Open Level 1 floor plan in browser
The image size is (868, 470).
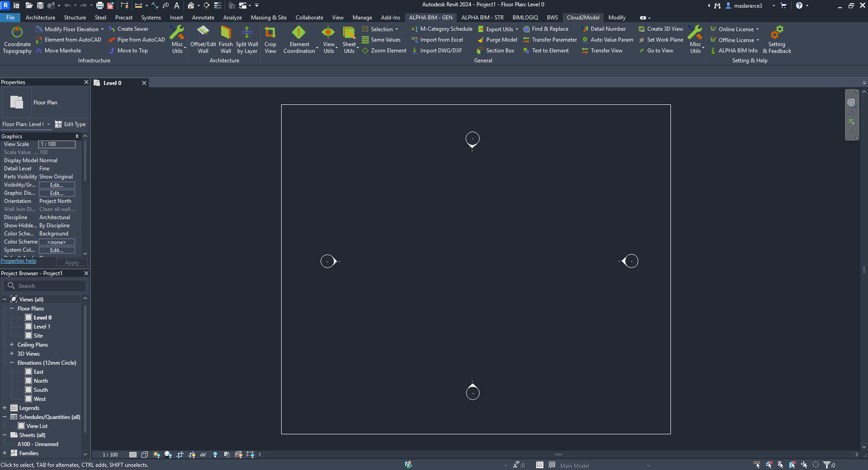42,327
